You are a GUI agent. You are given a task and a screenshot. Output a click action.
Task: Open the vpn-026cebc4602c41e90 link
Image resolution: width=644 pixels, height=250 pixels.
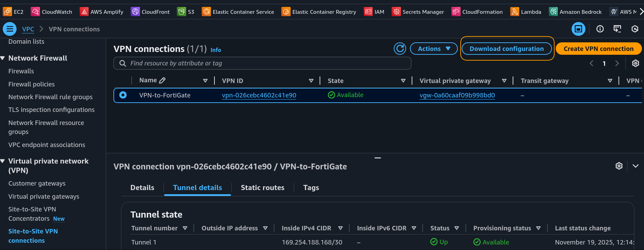coord(259,95)
